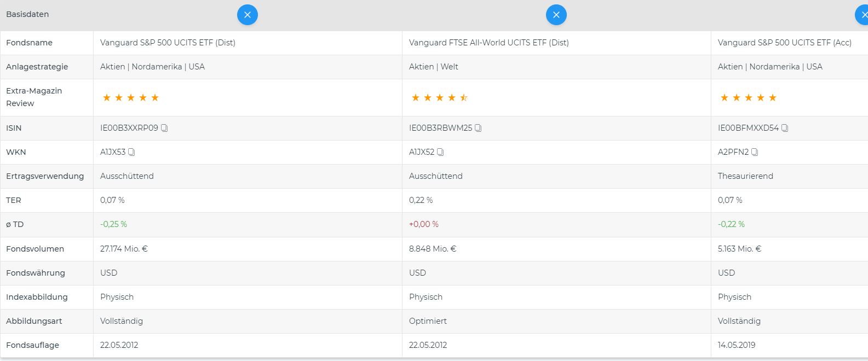Viewport: 868px width, 361px height.
Task: Click the 'Optimiert' replication cell
Action: (x=428, y=321)
